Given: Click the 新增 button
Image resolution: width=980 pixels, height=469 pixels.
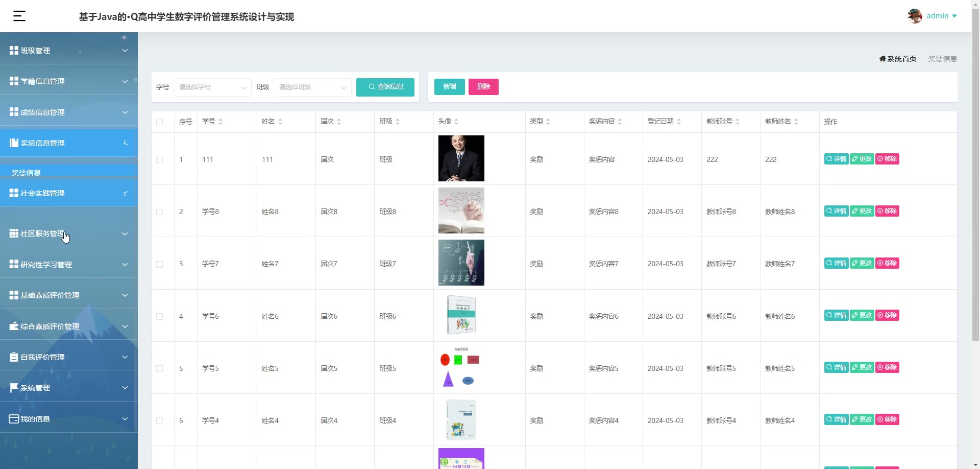Looking at the screenshot, I should tap(450, 87).
